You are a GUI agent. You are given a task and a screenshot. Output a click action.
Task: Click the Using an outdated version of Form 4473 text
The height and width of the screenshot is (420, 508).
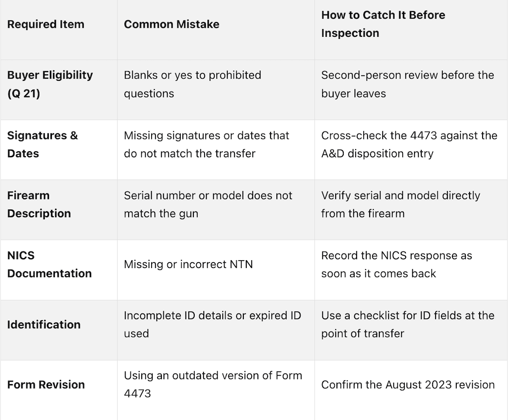click(213, 384)
